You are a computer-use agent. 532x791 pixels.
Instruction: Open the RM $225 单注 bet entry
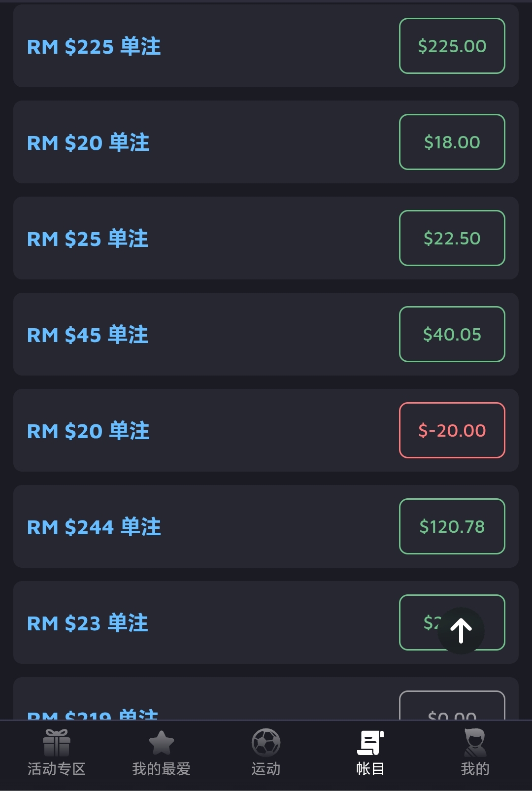[94, 46]
